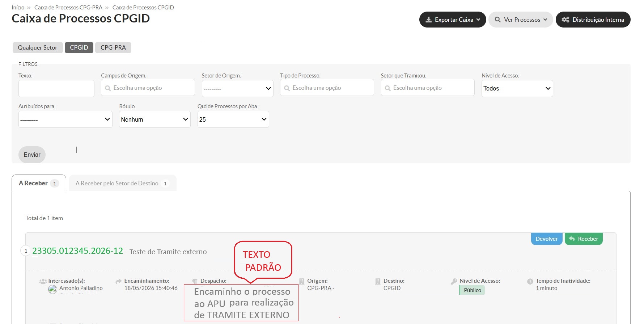644x324 pixels.
Task: Switch to A Receber pelo Setor de Destino tab
Action: [x=122, y=183]
